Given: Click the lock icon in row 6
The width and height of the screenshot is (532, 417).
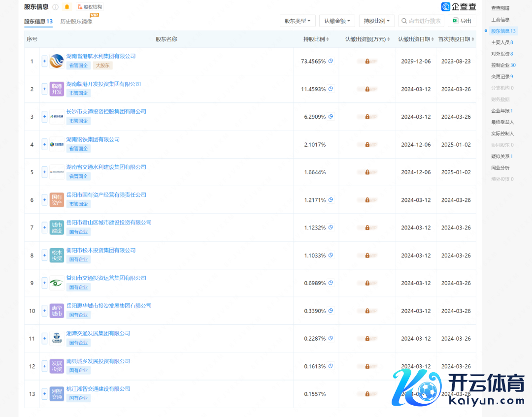Looking at the screenshot, I should click(x=367, y=200).
